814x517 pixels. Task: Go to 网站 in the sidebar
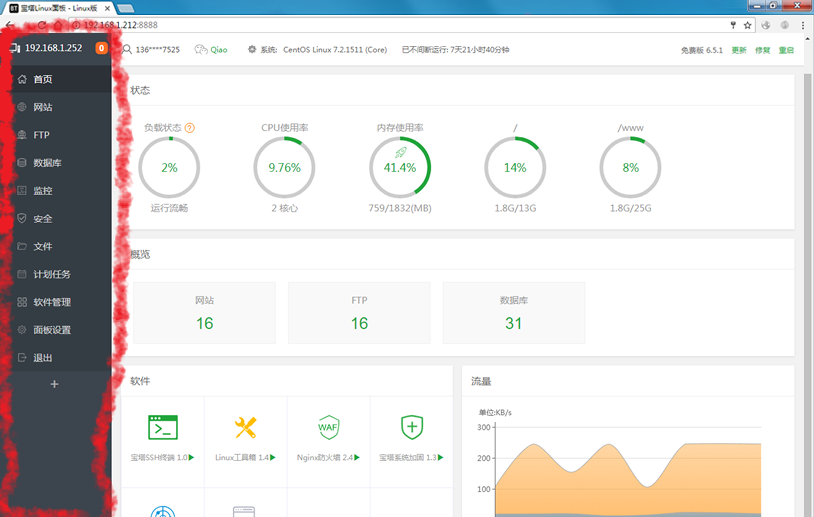coord(42,107)
